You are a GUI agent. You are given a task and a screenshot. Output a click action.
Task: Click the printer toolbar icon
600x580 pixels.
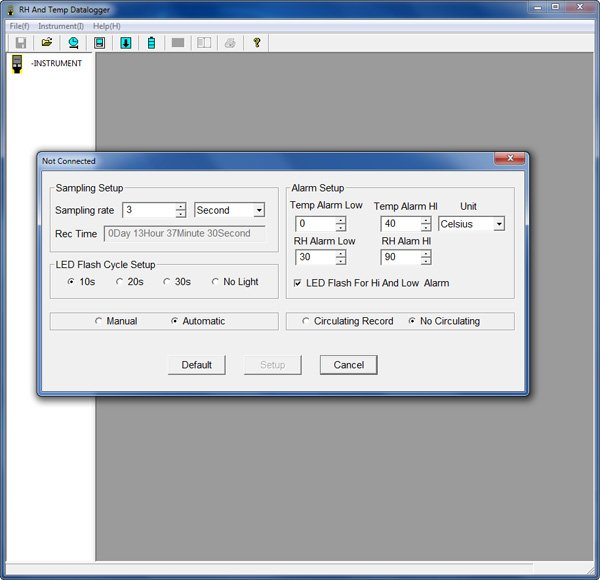point(230,42)
